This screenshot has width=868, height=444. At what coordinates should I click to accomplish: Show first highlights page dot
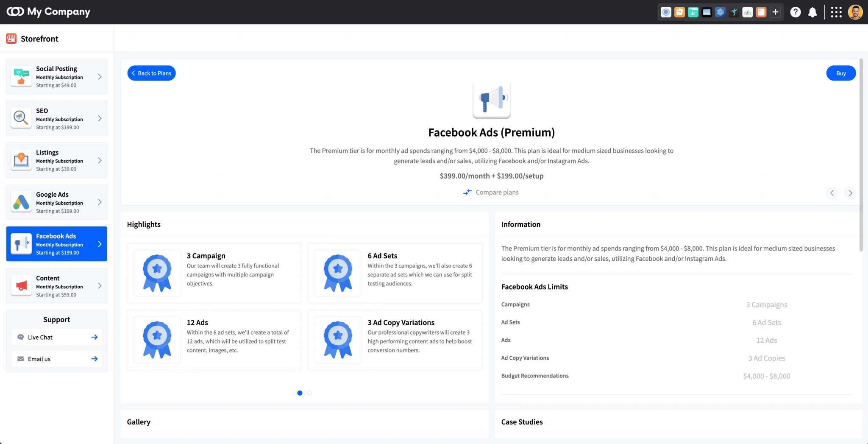click(300, 393)
